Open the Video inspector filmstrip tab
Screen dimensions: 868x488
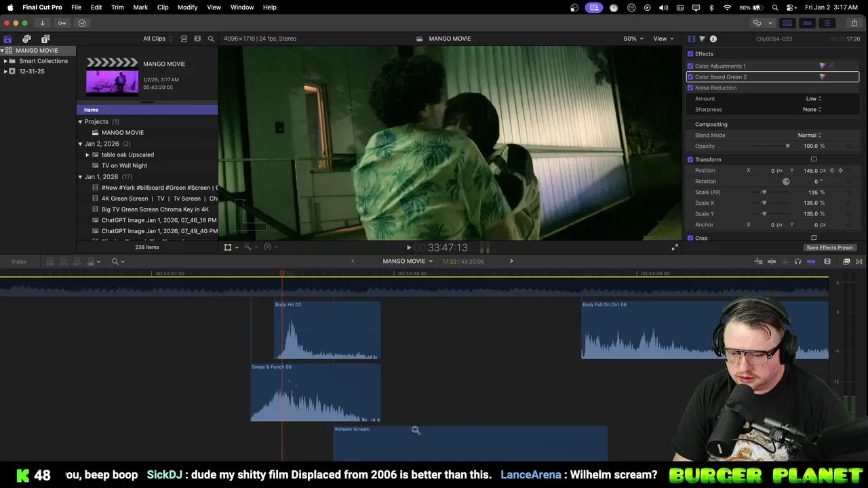pos(692,39)
